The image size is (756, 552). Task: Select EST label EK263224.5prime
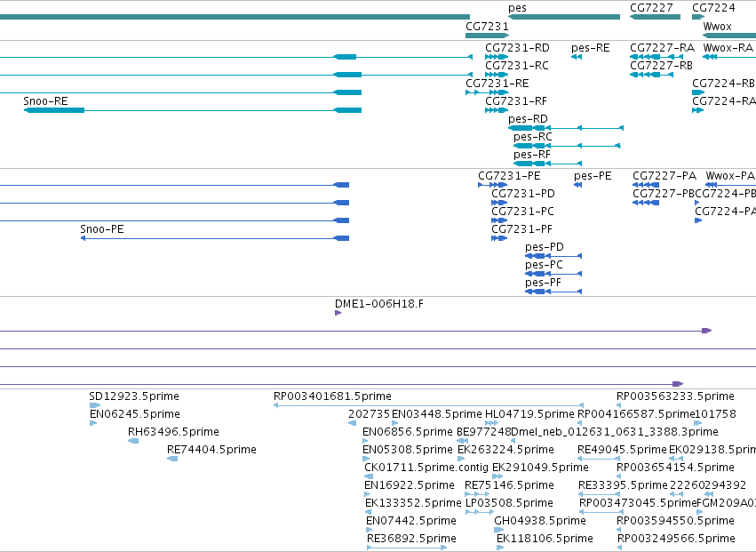click(x=505, y=450)
